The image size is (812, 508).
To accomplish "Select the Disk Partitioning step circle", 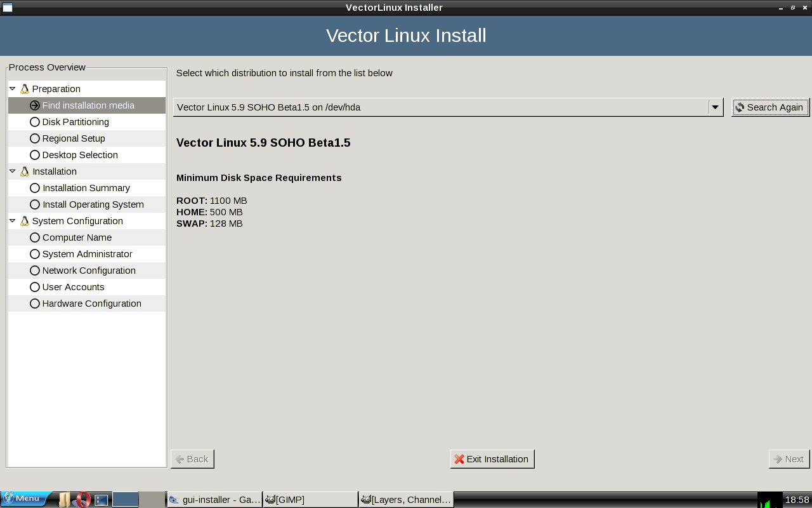I will (x=35, y=122).
